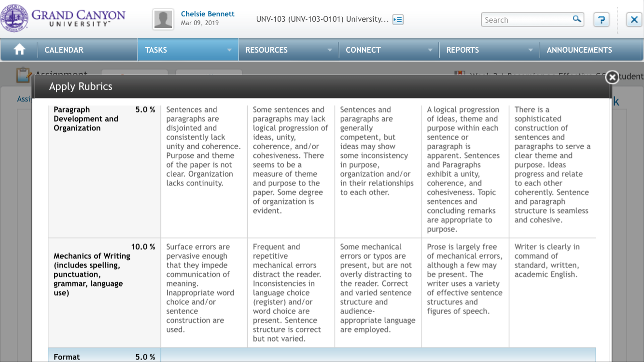This screenshot has height=362, width=644.
Task: Click the Chelsie Bennett name link
Action: pyautogui.click(x=208, y=14)
